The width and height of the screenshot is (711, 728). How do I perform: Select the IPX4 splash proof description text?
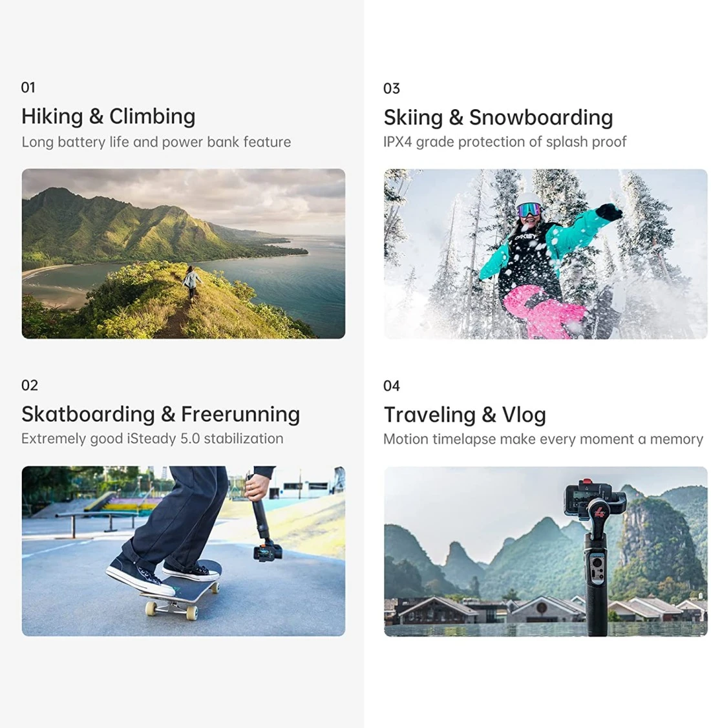click(504, 142)
